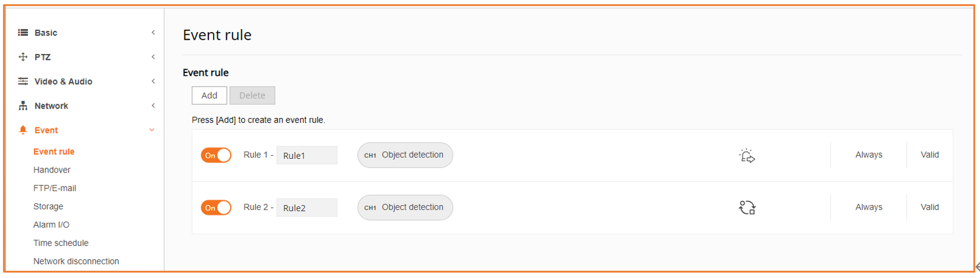Screen dimensions: 980x278
Task: Expand the Network menu chevron
Action: (153, 106)
